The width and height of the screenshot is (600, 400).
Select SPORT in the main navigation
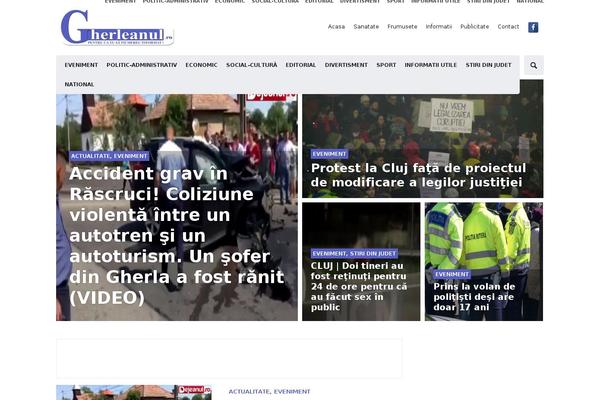tap(386, 65)
